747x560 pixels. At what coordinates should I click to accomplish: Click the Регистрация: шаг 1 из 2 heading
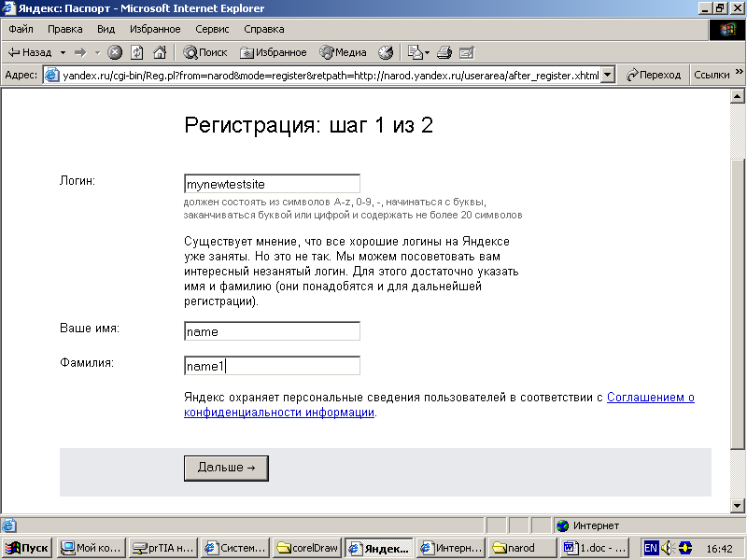308,125
